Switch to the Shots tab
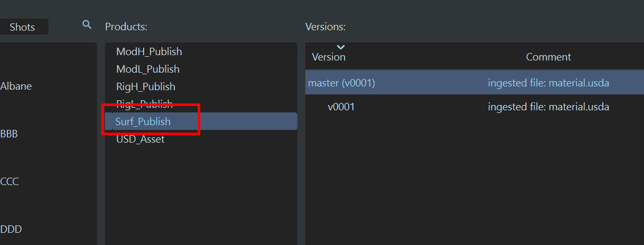The width and height of the screenshot is (644, 245). pyautogui.click(x=22, y=27)
